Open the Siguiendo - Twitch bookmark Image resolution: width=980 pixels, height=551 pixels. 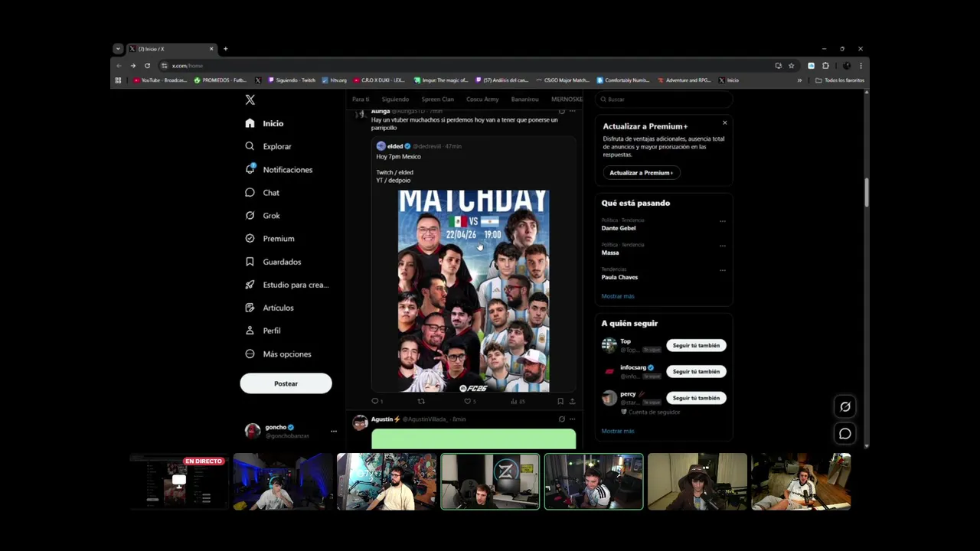291,80
